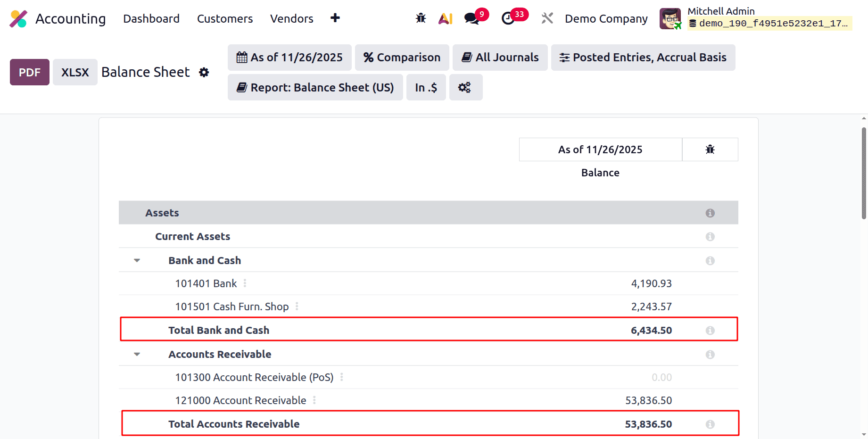Click the 121000 Account Receivable line
Viewport: 868px width, 439px height.
(x=428, y=400)
